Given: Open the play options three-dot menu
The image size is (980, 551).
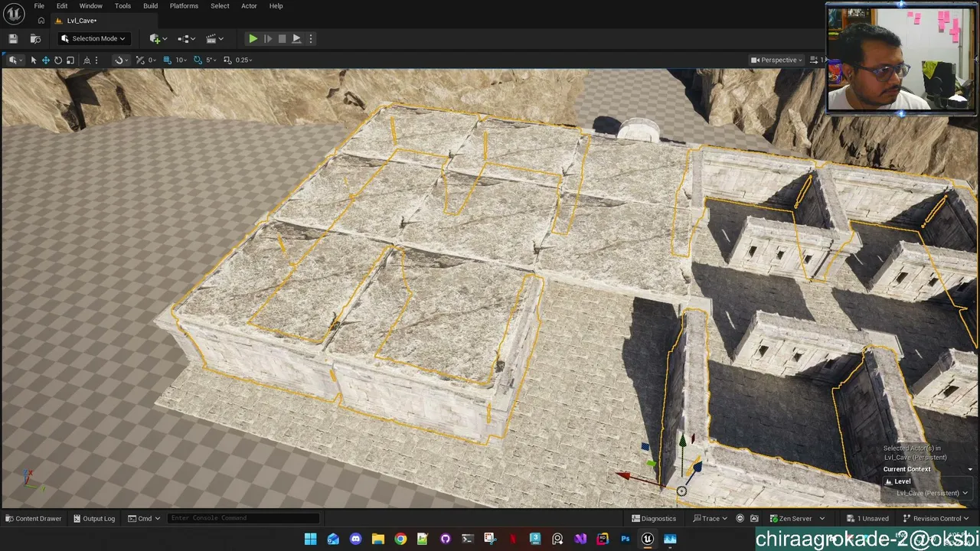Looking at the screenshot, I should 310,38.
